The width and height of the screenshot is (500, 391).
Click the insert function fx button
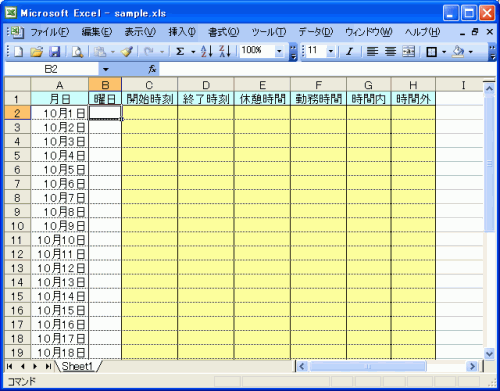152,69
